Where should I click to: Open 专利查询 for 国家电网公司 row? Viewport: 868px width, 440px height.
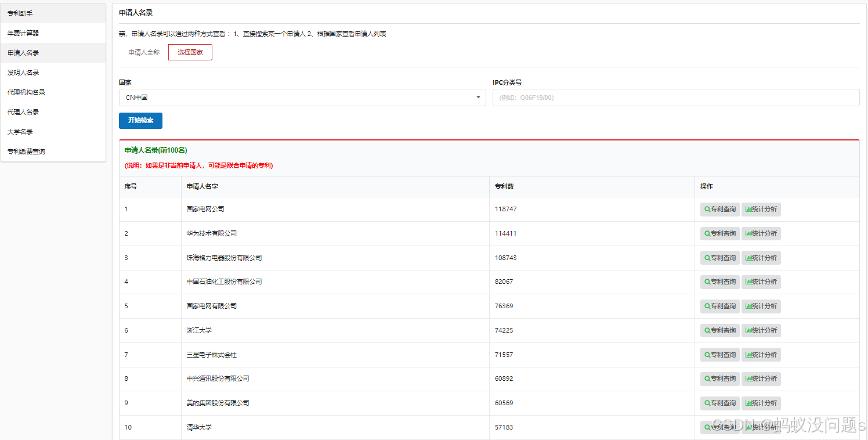[719, 209]
